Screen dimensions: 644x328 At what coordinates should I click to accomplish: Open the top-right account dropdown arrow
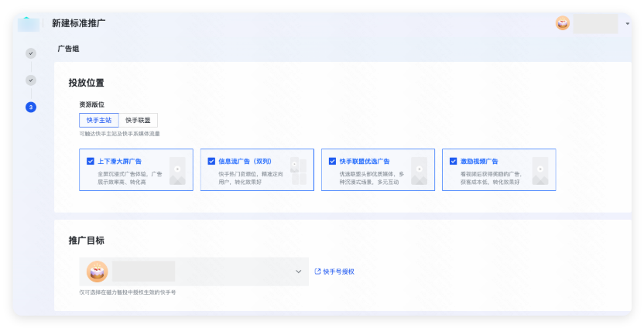pos(626,23)
